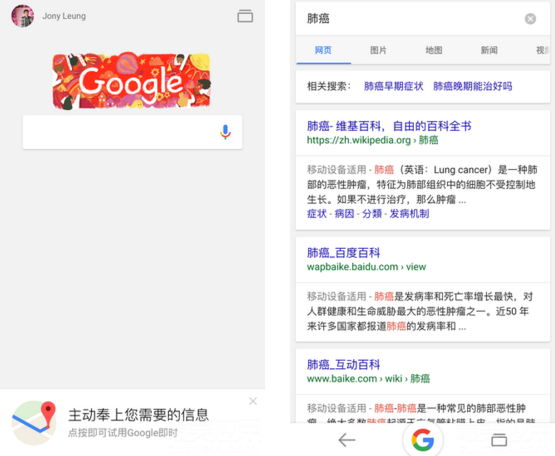The image size is (555, 456).
Task: Open the 肺癌 Wikipedia result
Action: click(x=389, y=126)
